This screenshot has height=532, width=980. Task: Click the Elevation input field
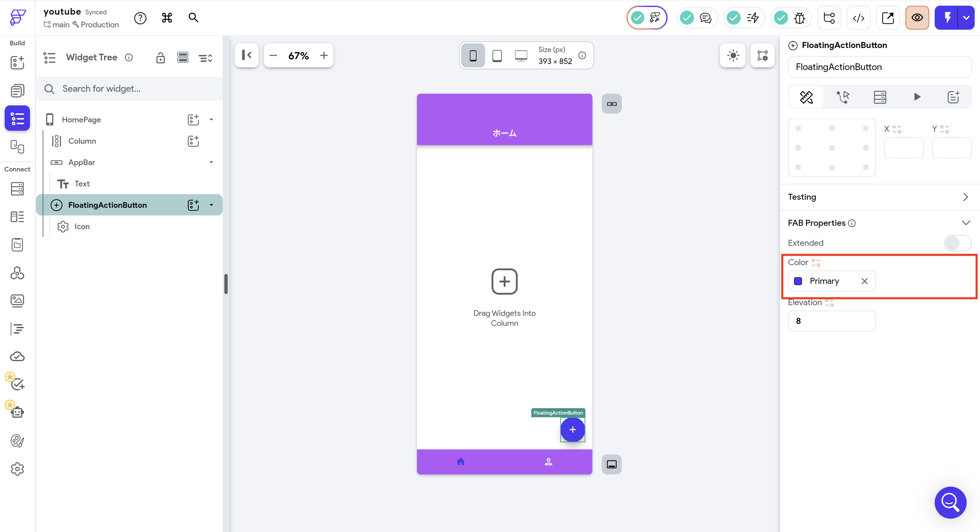[x=832, y=321]
